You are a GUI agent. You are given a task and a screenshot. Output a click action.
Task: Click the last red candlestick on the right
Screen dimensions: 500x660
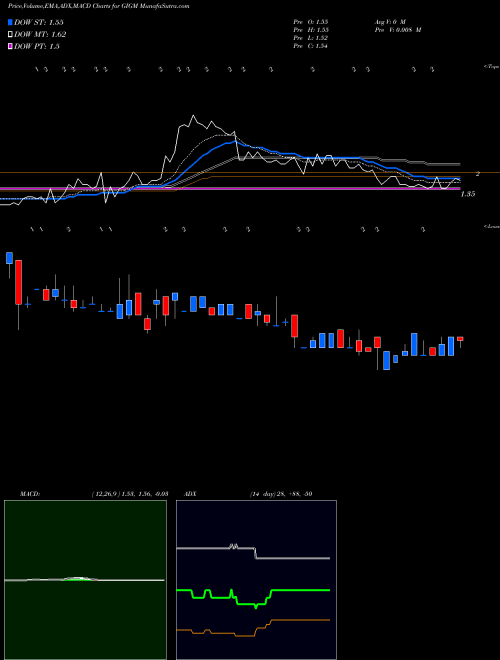(x=460, y=339)
